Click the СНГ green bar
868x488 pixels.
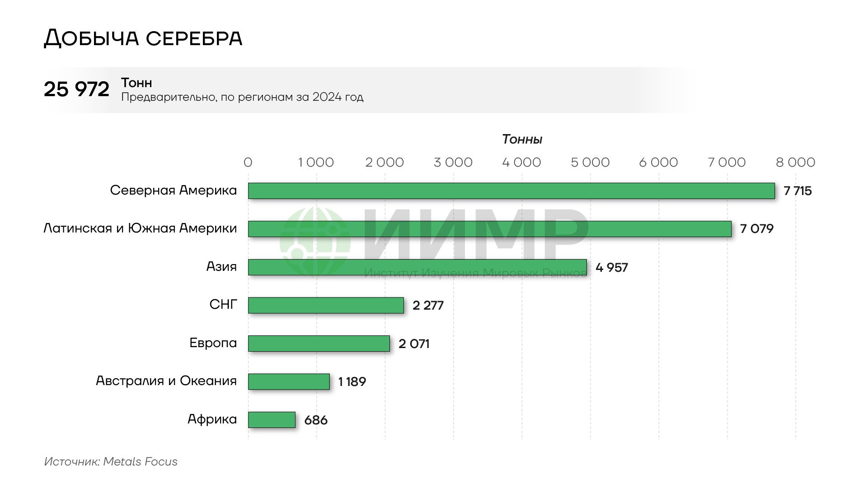[326, 305]
